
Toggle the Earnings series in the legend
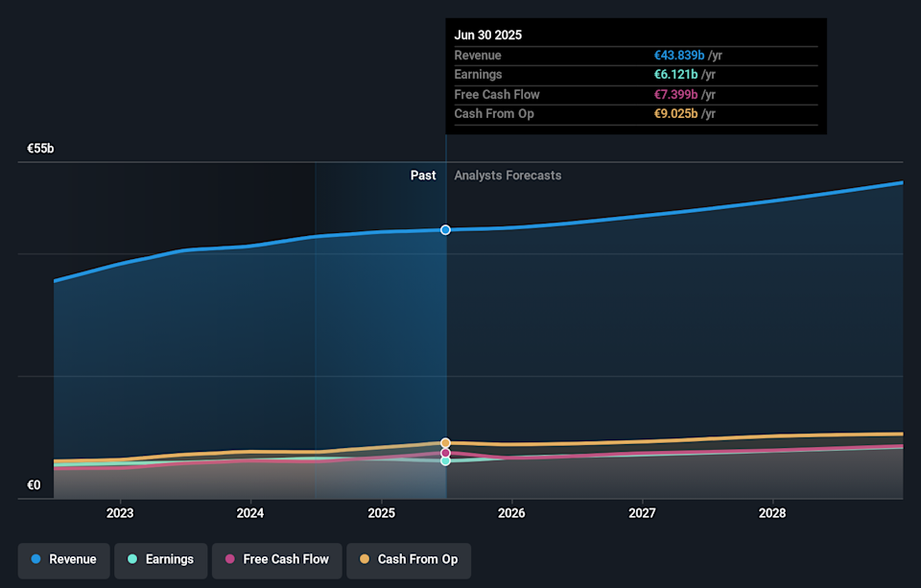pyautogui.click(x=159, y=559)
